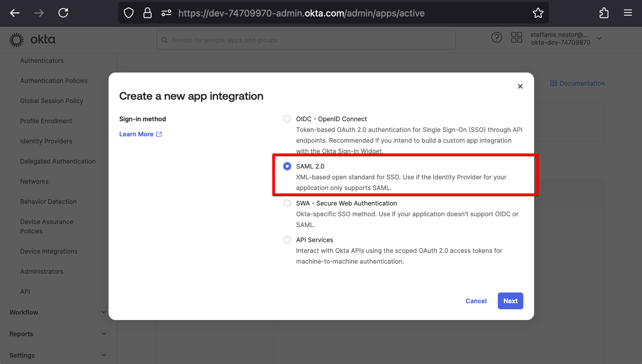This screenshot has width=642, height=364.
Task: Click the browser forward arrow
Action: point(39,13)
